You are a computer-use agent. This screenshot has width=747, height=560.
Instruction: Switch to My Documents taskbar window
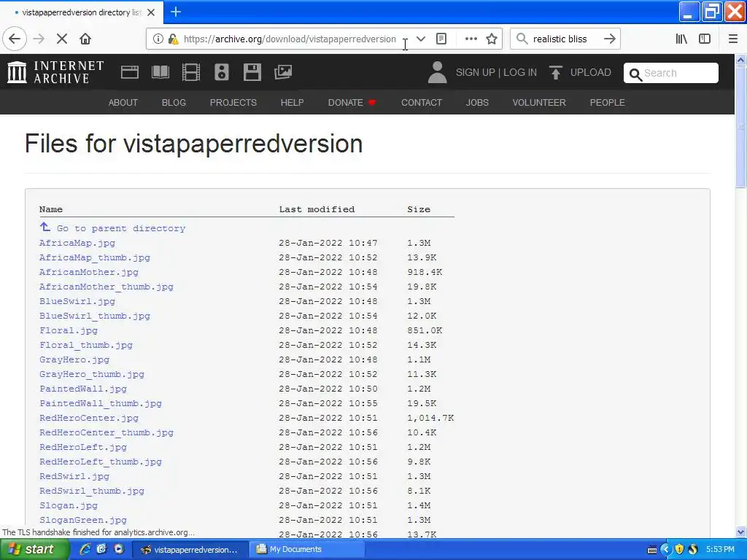tap(309, 549)
